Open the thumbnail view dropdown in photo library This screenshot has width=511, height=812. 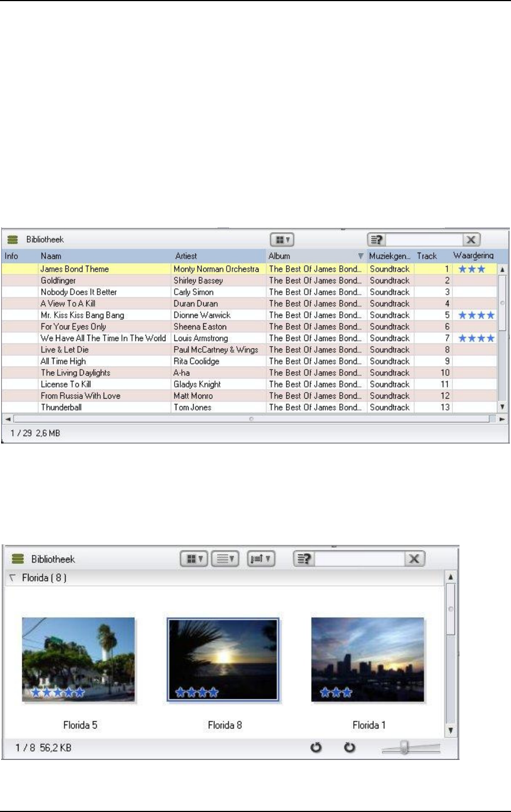pyautogui.click(x=194, y=559)
